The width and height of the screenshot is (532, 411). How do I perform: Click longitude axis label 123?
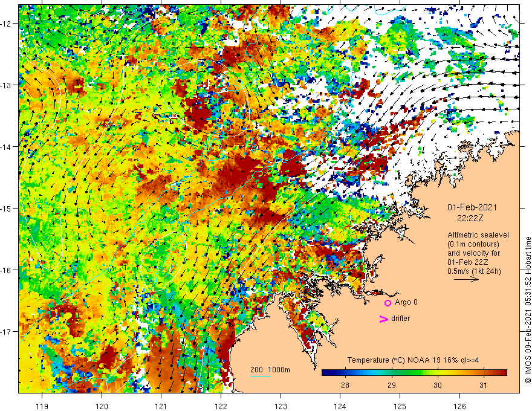[x=281, y=406]
